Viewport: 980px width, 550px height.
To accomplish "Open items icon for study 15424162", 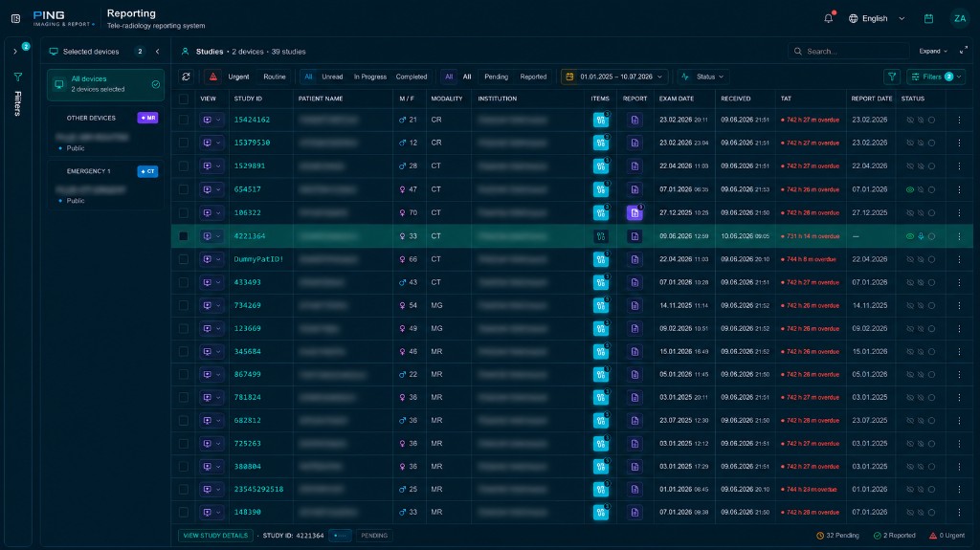I will 601,120.
